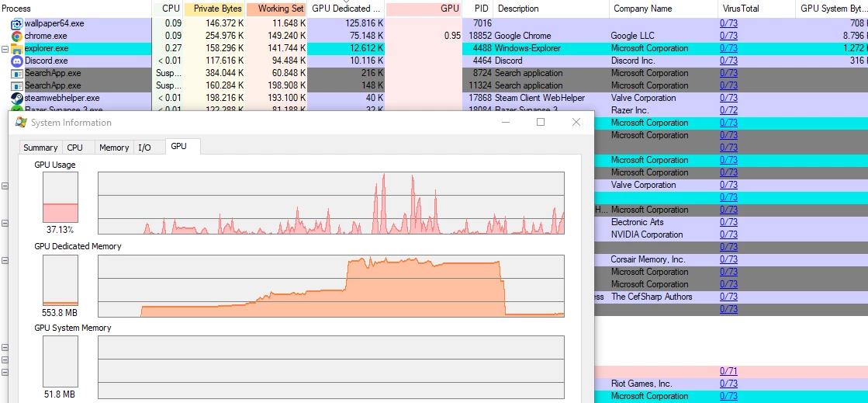This screenshot has height=403, width=868.
Task: Select the wallpaper64.exe process row
Action: (434, 23)
